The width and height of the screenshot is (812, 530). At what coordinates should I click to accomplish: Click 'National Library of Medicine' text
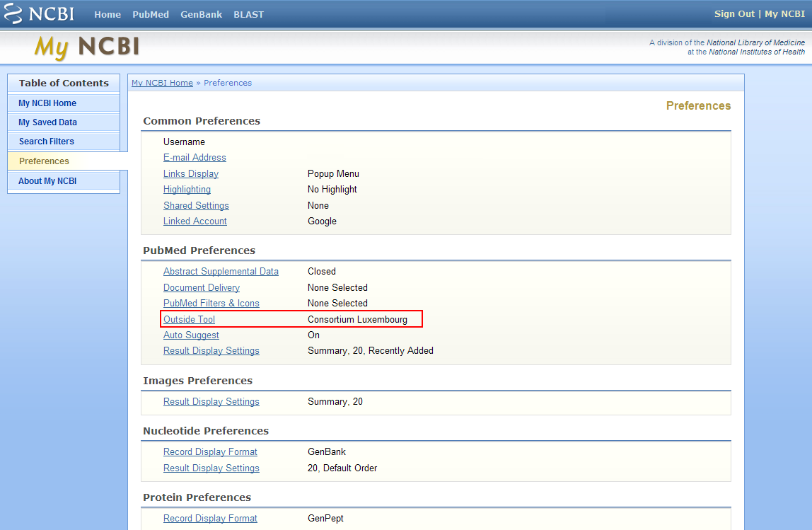tap(755, 42)
